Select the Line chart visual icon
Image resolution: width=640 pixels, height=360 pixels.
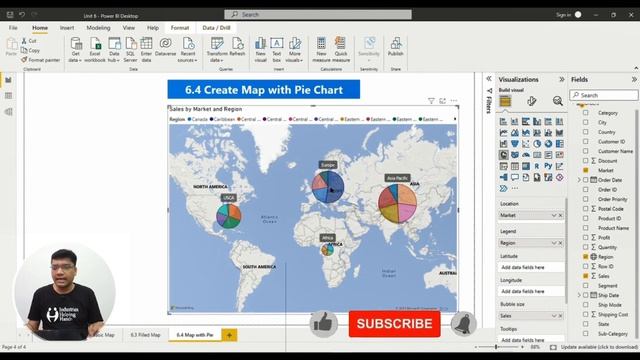click(504, 133)
